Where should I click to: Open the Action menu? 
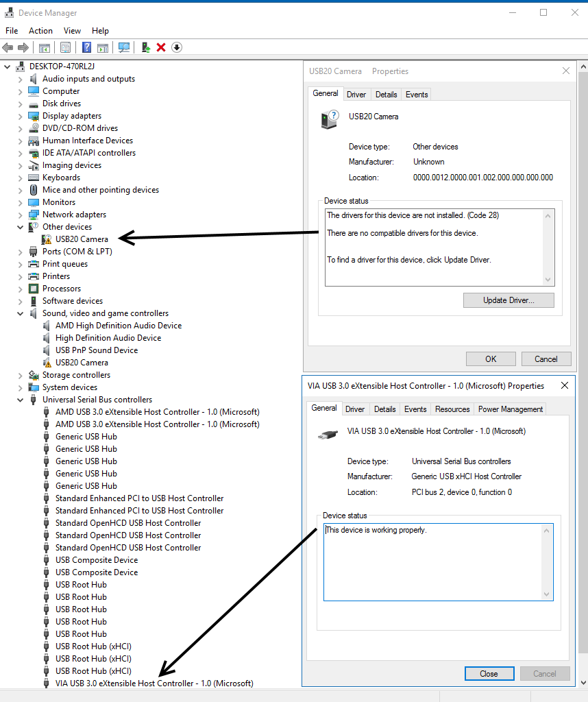click(x=40, y=30)
